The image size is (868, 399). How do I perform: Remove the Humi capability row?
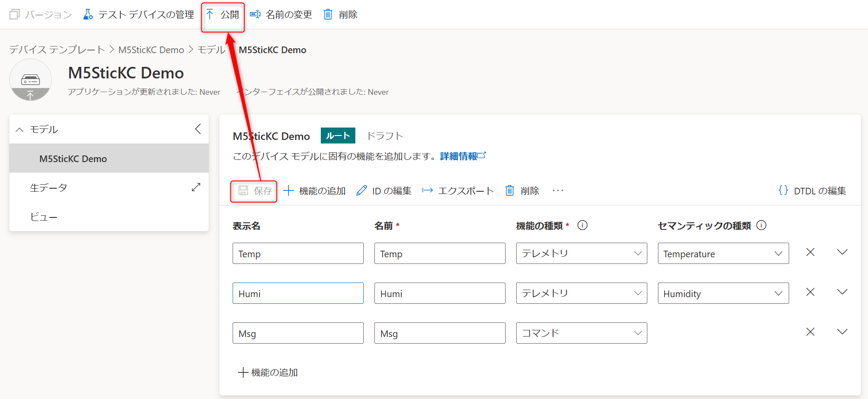pos(810,292)
